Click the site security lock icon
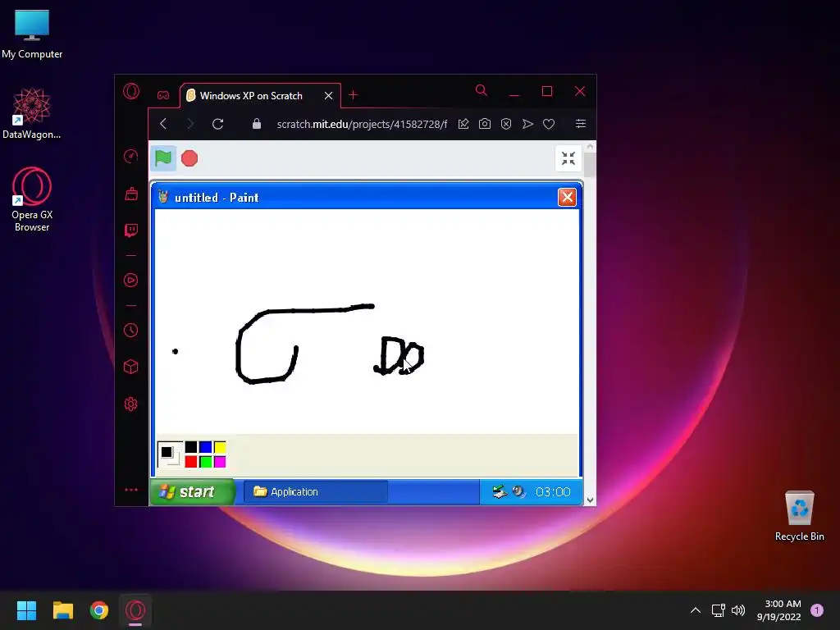Viewport: 840px width, 630px height. click(257, 124)
